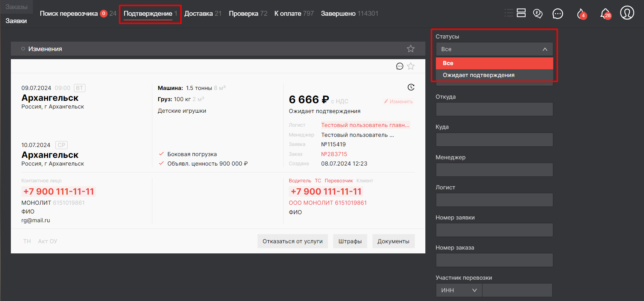644x301 pixels.
Task: Open the ТН document link
Action: (27, 241)
